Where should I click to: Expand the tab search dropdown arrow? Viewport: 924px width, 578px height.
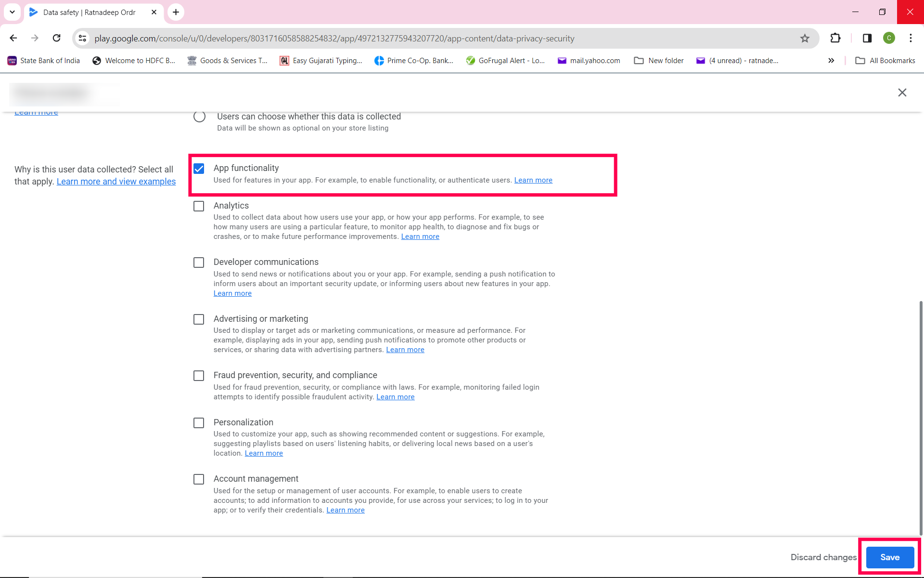click(x=12, y=12)
